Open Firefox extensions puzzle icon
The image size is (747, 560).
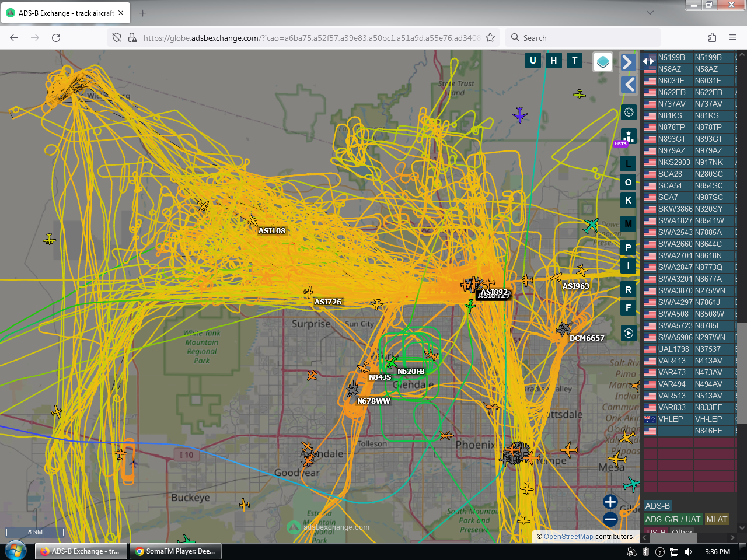[x=712, y=37]
